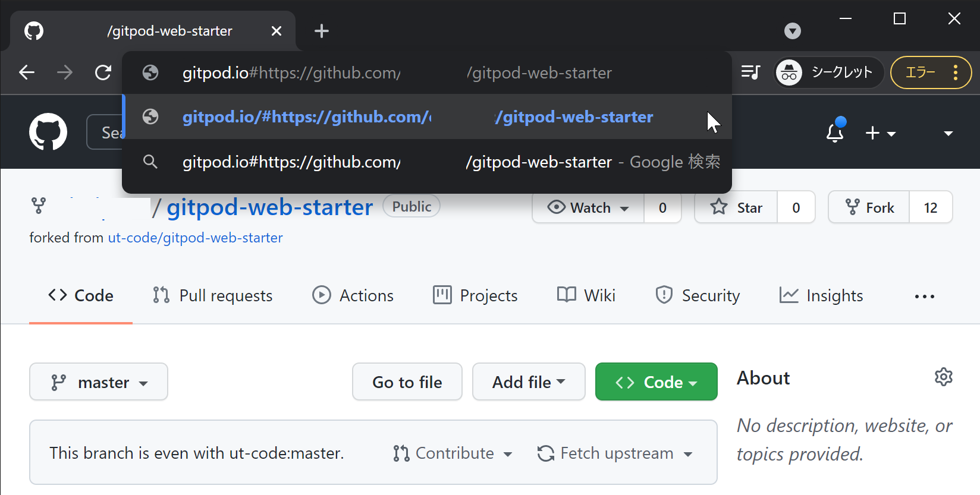
Task: Star the repository
Action: click(x=736, y=207)
